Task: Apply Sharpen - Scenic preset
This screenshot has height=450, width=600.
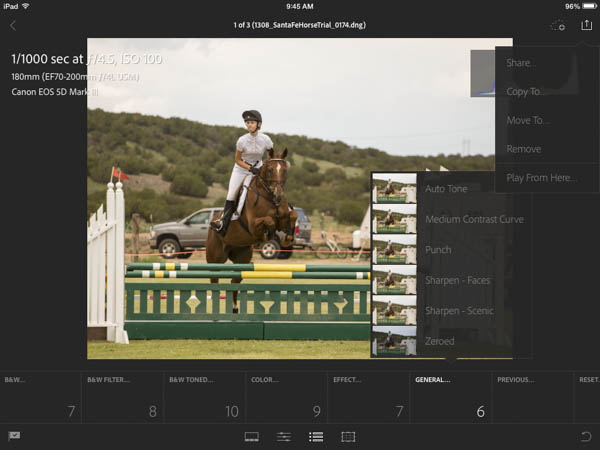Action: point(459,311)
